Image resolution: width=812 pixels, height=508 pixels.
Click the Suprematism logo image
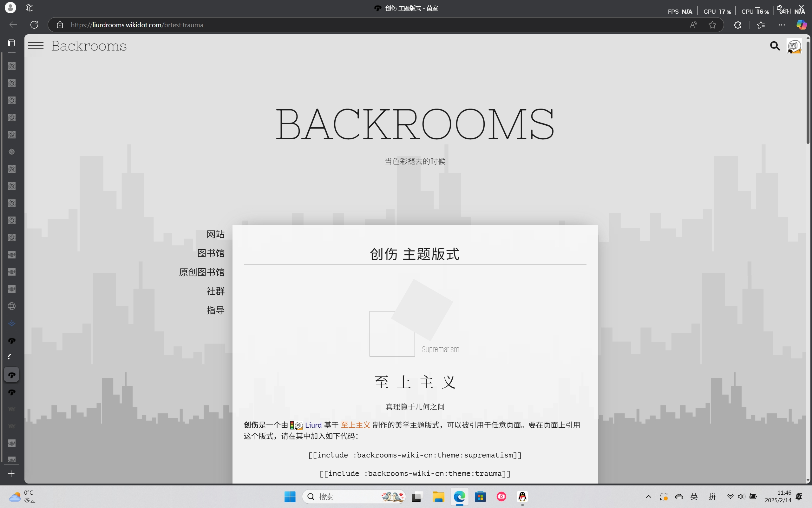tap(415, 318)
